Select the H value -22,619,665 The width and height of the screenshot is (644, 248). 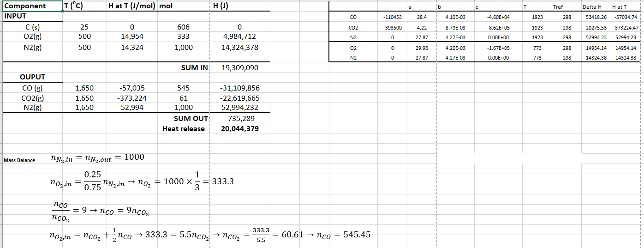(x=240, y=98)
